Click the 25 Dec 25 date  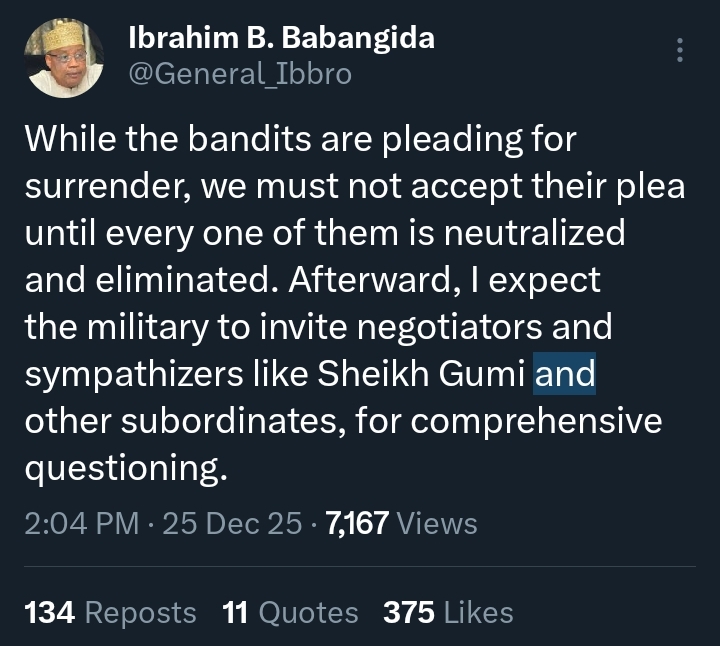click(x=229, y=523)
